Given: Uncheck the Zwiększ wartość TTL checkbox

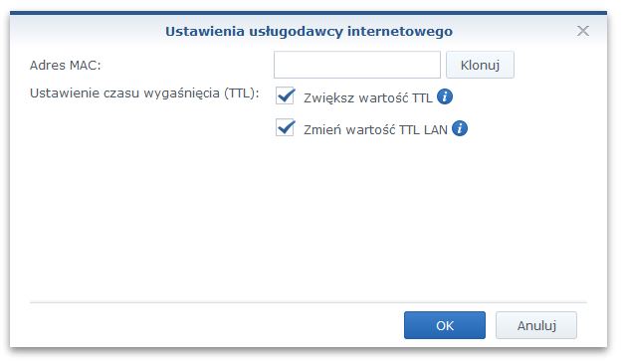Looking at the screenshot, I should (285, 96).
